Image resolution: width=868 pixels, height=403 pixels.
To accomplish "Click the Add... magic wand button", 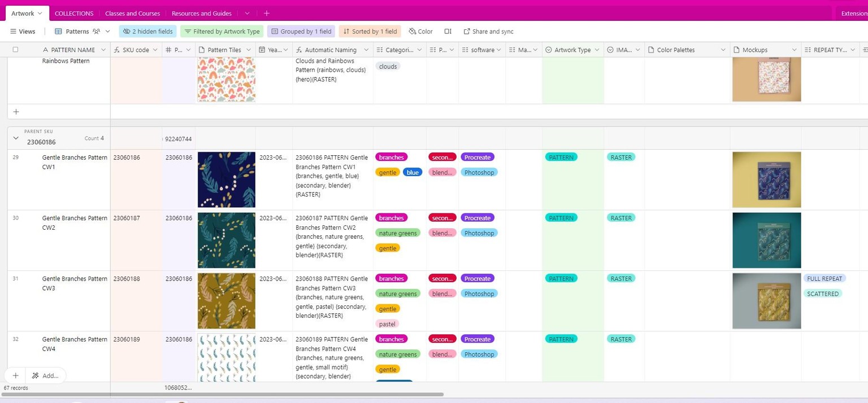I will tap(46, 375).
